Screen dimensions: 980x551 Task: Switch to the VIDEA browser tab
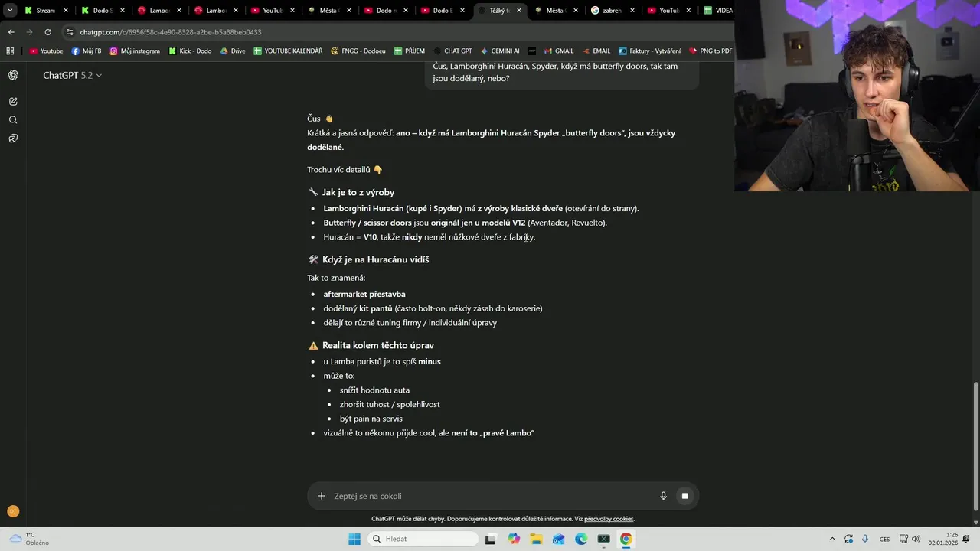(x=717, y=11)
